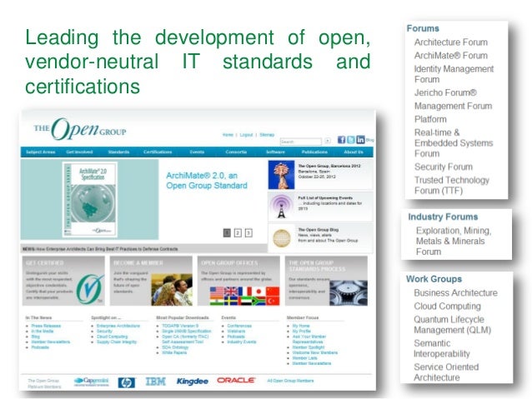Click the gears image in Standards Process
The width and height of the screenshot is (532, 399).
coord(349,293)
